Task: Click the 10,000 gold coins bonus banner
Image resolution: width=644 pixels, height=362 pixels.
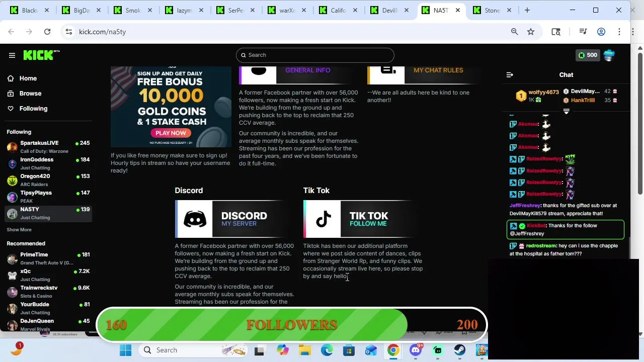Action: [171, 107]
